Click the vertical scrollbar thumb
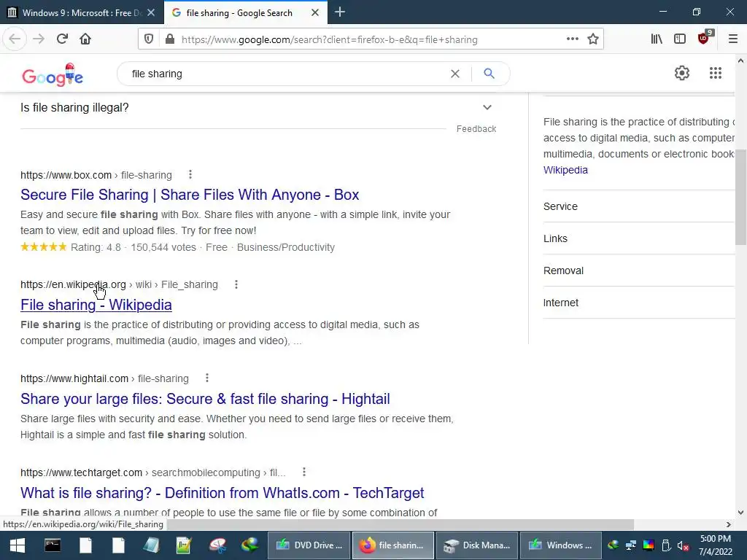This screenshot has height=560, width=747. point(741,197)
